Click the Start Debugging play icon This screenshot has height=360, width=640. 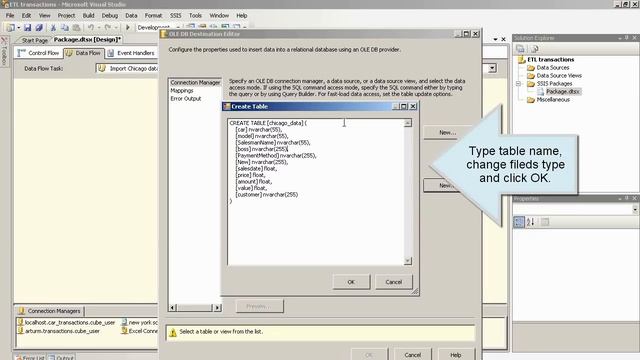[128, 28]
